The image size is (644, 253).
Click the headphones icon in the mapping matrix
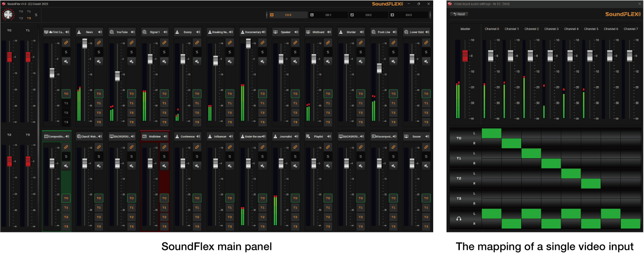(x=459, y=219)
